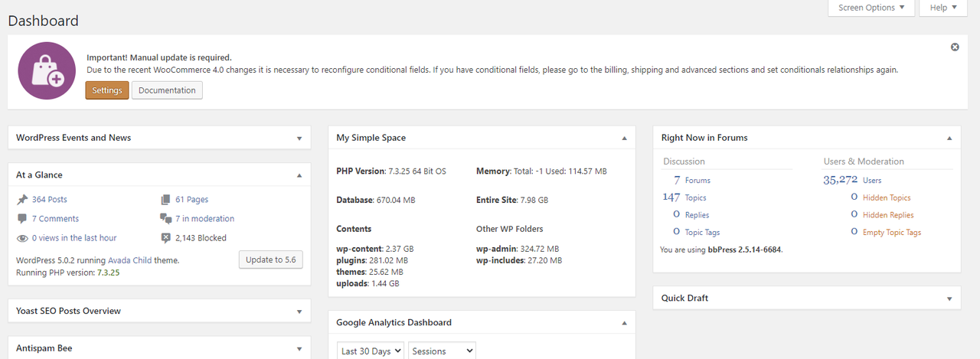
Task: Open the Documentation button
Action: click(167, 90)
